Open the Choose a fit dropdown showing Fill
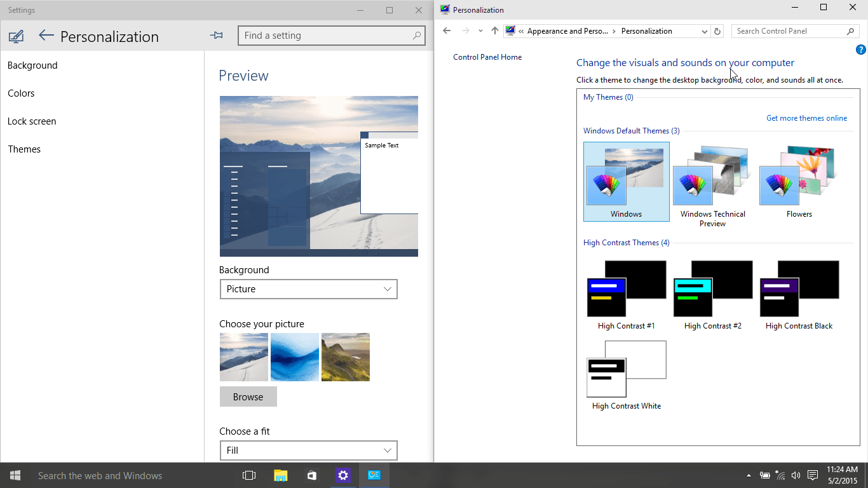Viewport: 868px width, 488px height. [x=308, y=451]
